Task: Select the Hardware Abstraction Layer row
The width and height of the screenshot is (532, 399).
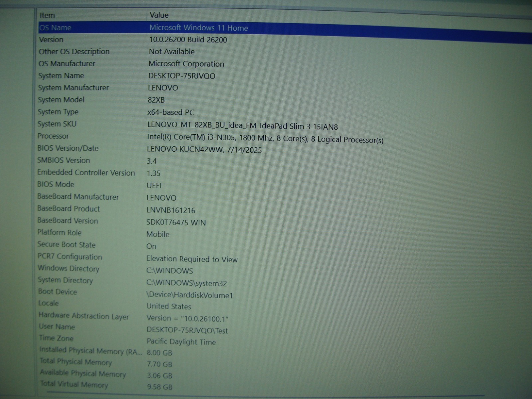Action: click(x=83, y=316)
